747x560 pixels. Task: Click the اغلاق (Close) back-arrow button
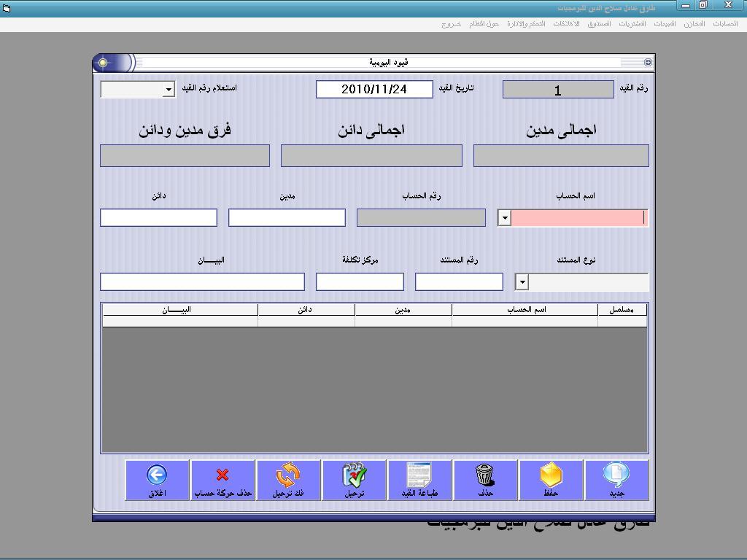click(x=157, y=480)
